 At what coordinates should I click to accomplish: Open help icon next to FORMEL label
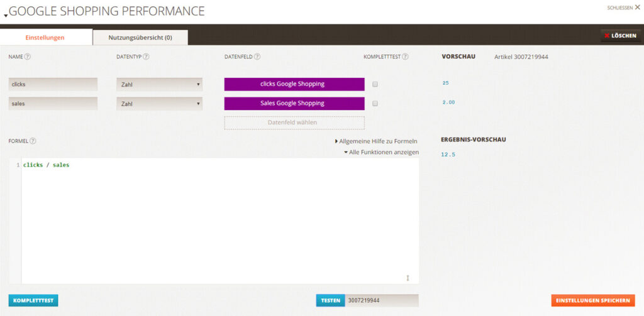[x=33, y=141]
